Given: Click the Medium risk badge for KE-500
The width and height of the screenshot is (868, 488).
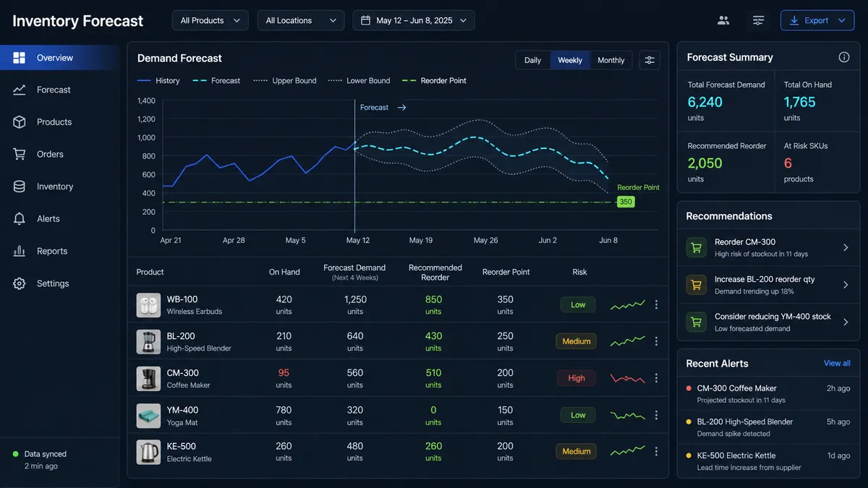Looking at the screenshot, I should pyautogui.click(x=576, y=451).
